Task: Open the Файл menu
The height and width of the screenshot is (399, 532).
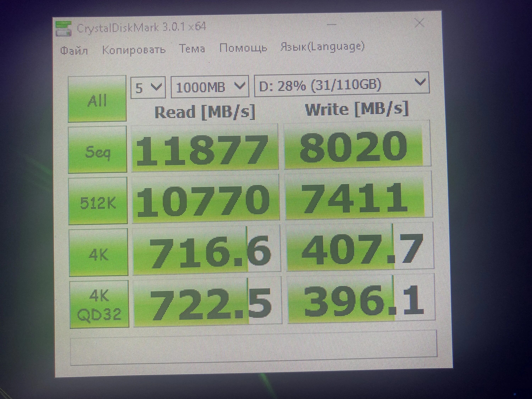Action: (x=74, y=51)
